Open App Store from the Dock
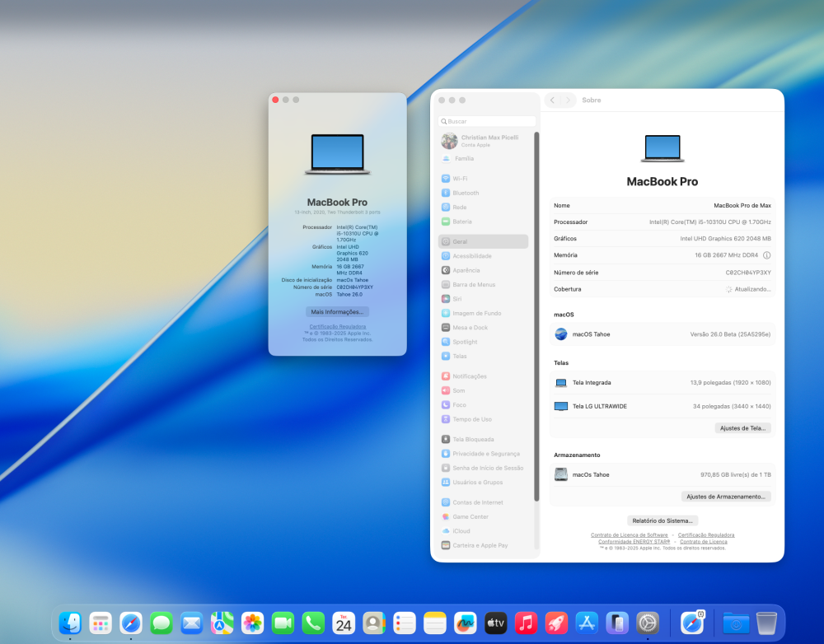The height and width of the screenshot is (644, 824). [587, 623]
